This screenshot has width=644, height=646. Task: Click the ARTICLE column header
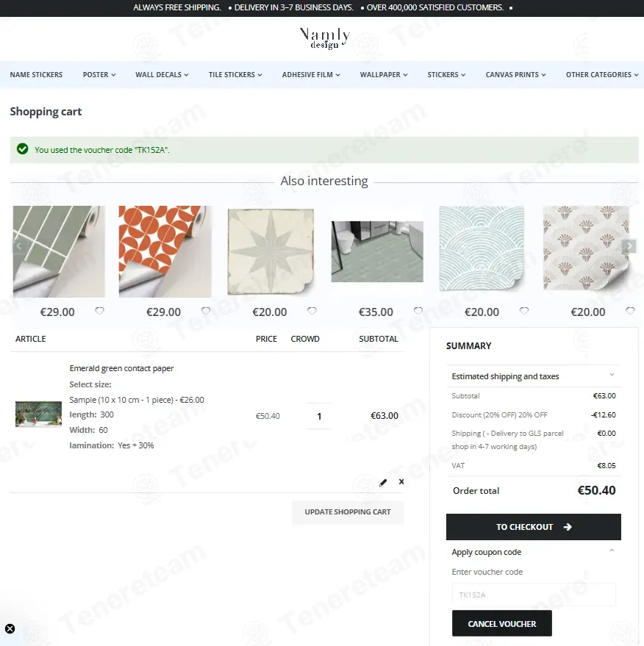(30, 339)
